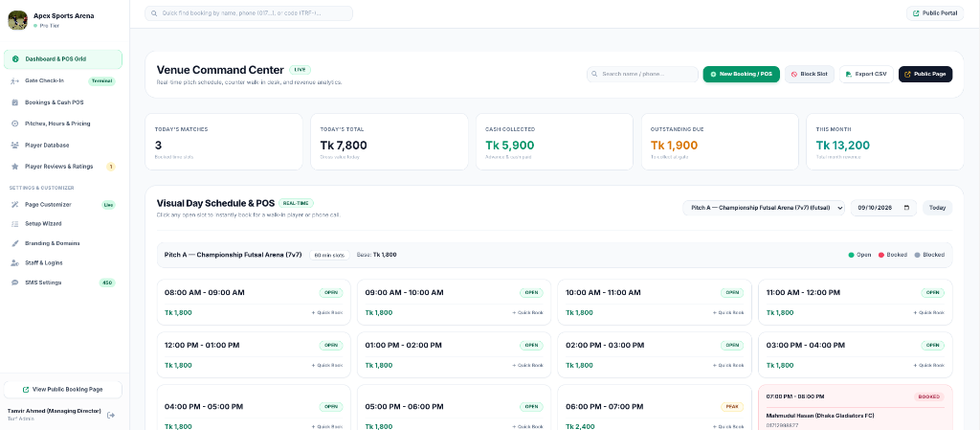Viewport: 980px width, 430px height.
Task: Open the pitch selector dropdown
Action: click(764, 208)
